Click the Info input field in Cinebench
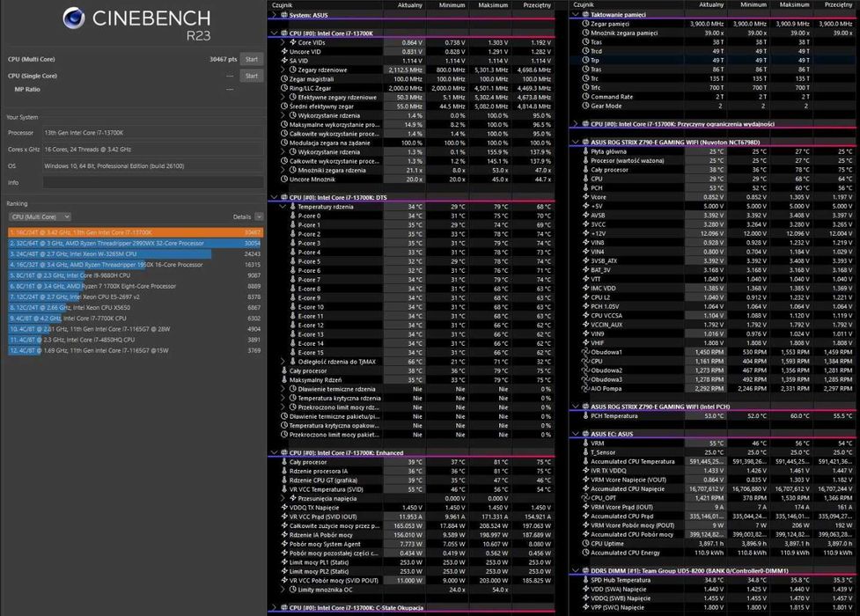 pos(153,182)
